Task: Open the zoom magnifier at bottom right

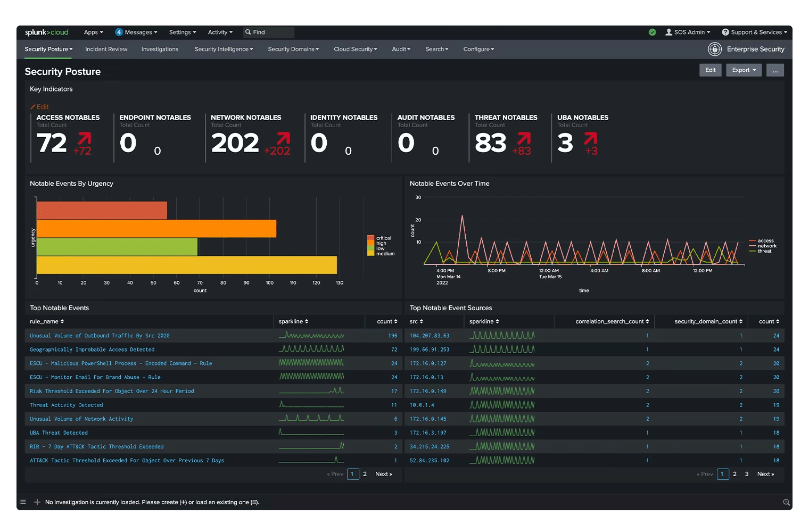Action: pos(786,502)
